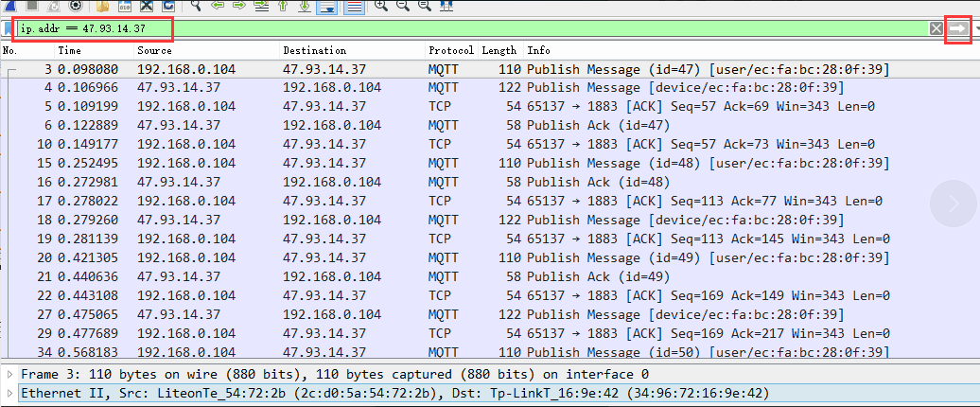The height and width of the screenshot is (407, 980).
Task: Click the display filter input field
Action: tap(472, 28)
